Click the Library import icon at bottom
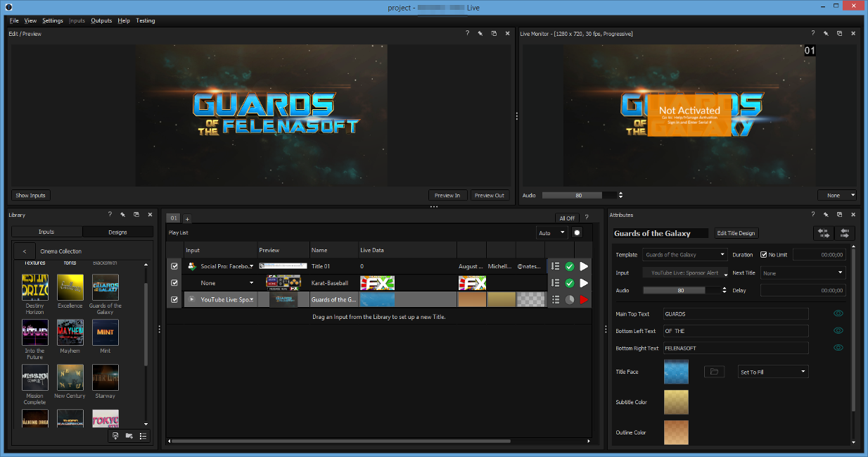The image size is (868, 457). click(115, 436)
